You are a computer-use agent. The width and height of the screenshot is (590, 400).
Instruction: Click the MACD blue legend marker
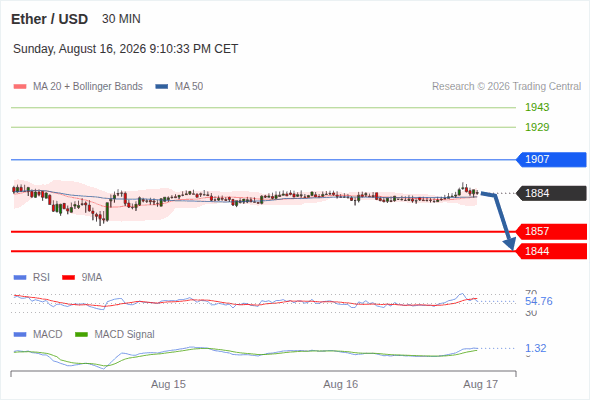[x=20, y=335]
